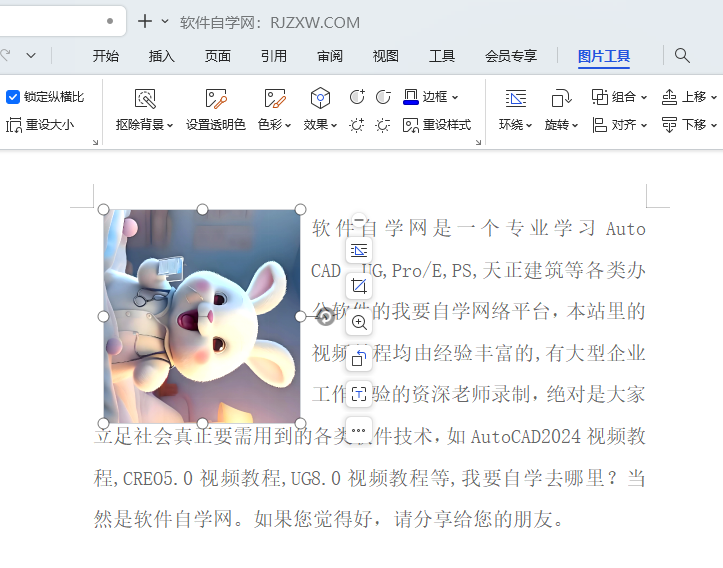Screen dimensions: 723x568
Task: Open the 抠除背景 dropdown arrow
Action: (170, 125)
